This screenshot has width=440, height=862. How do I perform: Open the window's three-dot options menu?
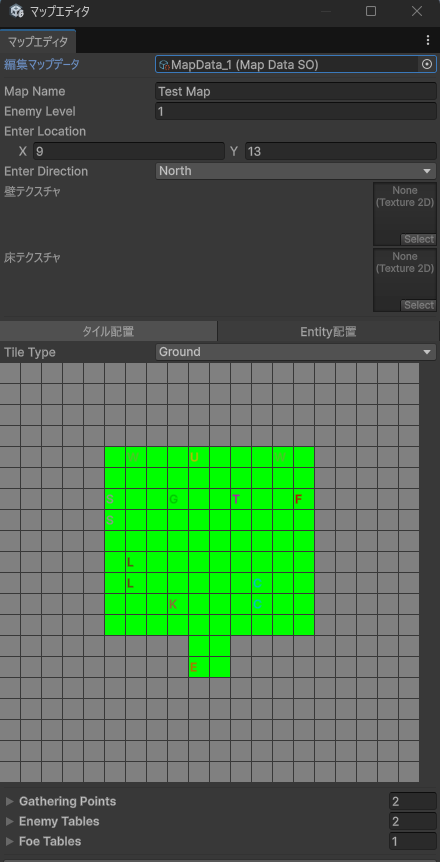(428, 41)
